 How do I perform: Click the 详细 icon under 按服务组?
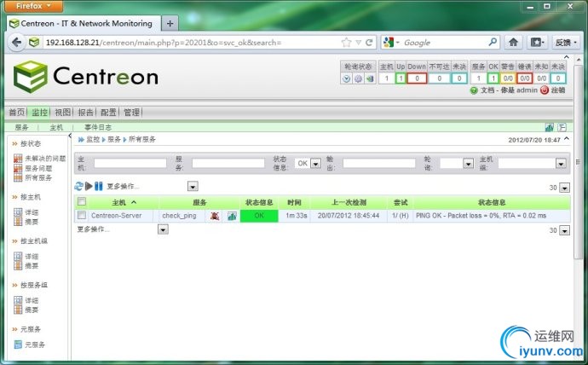click(x=18, y=300)
